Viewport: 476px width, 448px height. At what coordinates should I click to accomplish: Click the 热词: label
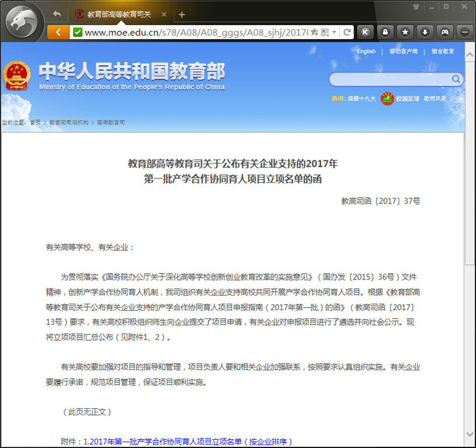click(339, 99)
